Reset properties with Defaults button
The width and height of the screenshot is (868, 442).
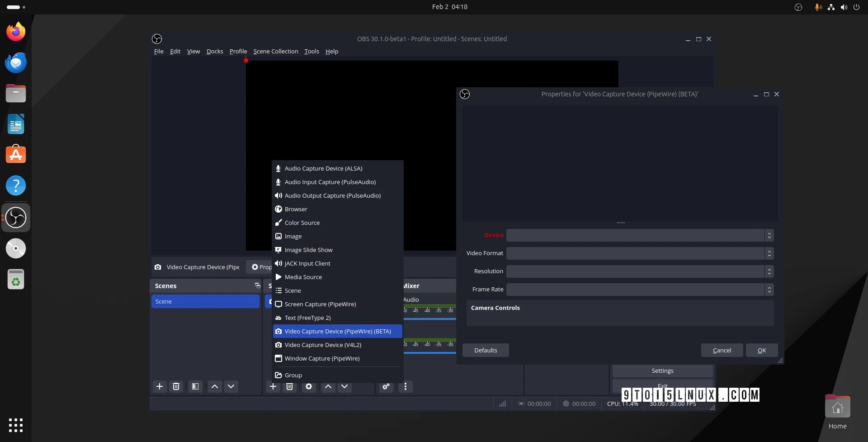486,350
